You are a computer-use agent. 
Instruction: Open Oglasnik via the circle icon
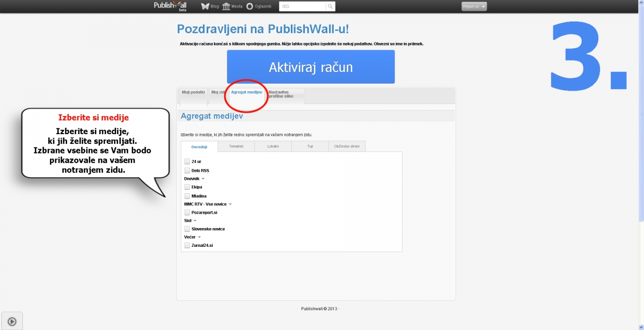click(x=250, y=6)
